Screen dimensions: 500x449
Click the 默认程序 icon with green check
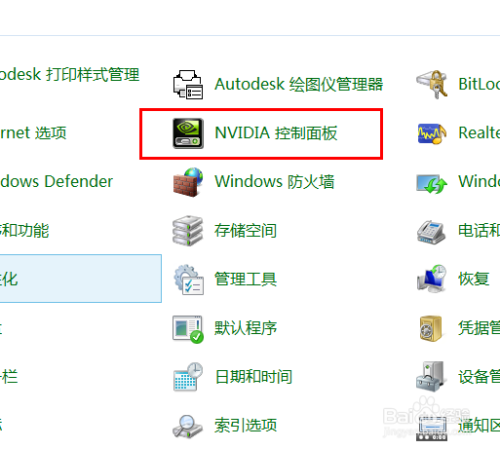[188, 329]
